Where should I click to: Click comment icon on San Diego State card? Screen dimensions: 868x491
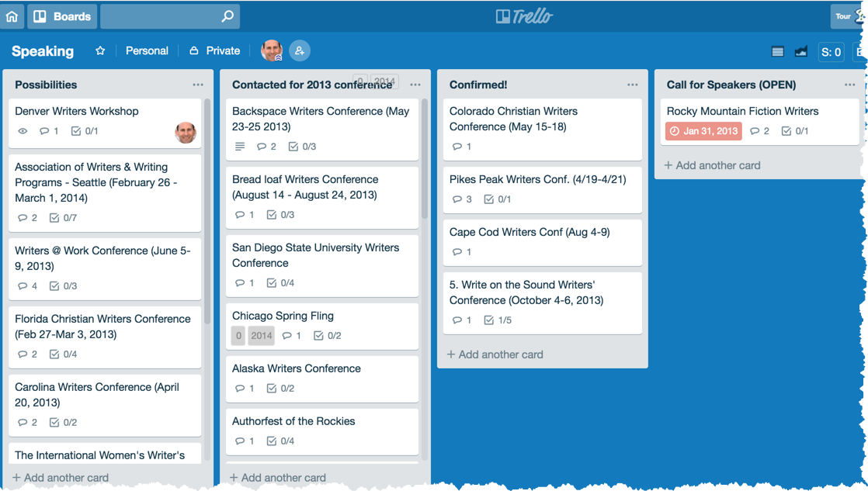(240, 283)
